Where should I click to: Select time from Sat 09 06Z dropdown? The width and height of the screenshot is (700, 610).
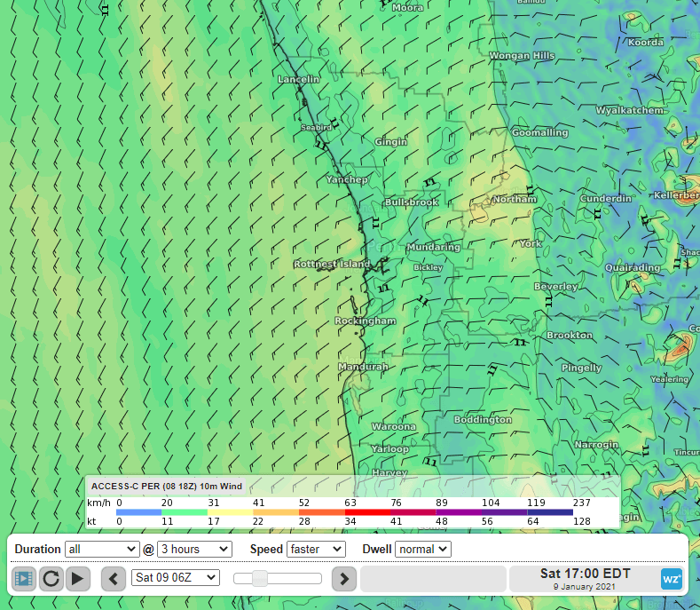pyautogui.click(x=175, y=578)
